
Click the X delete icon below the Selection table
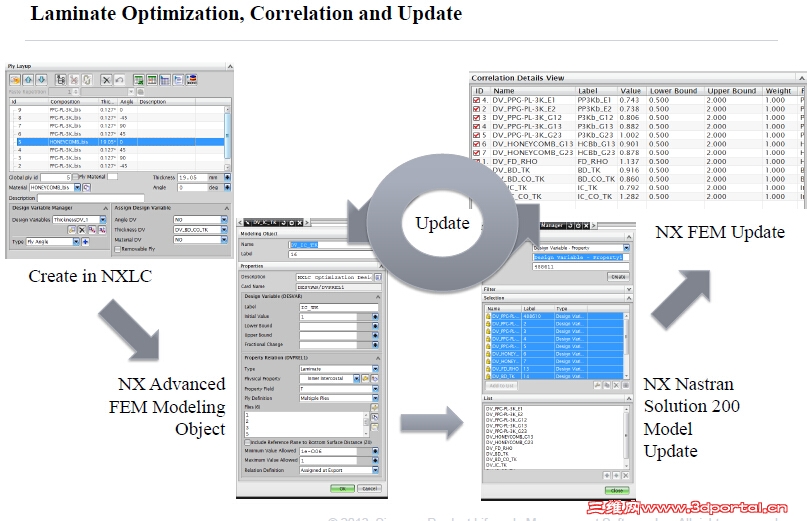(616, 385)
